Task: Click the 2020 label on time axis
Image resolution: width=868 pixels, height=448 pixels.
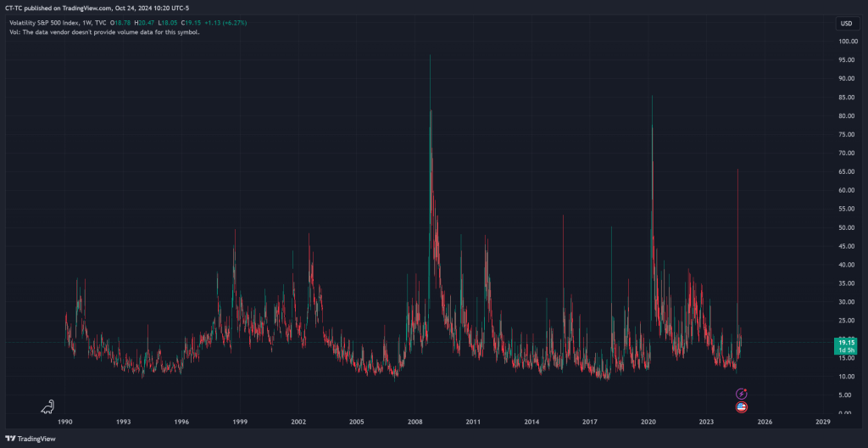Action: click(x=648, y=421)
